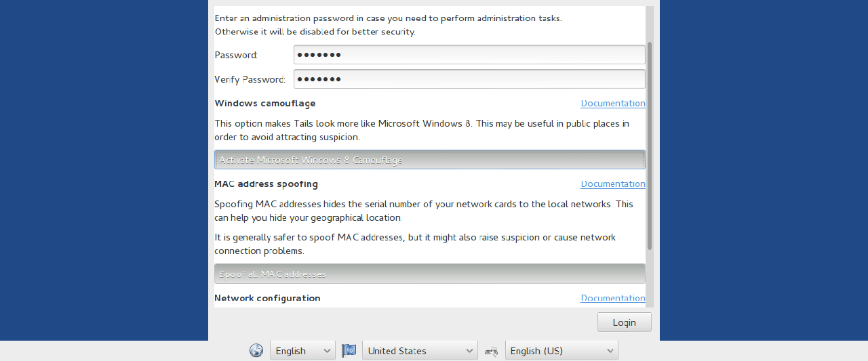Open the United States region dropdown
This screenshot has width=868, height=361.
coord(420,351)
